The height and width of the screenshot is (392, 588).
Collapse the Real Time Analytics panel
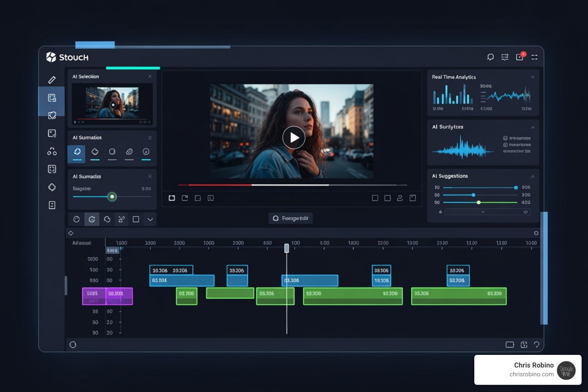532,77
